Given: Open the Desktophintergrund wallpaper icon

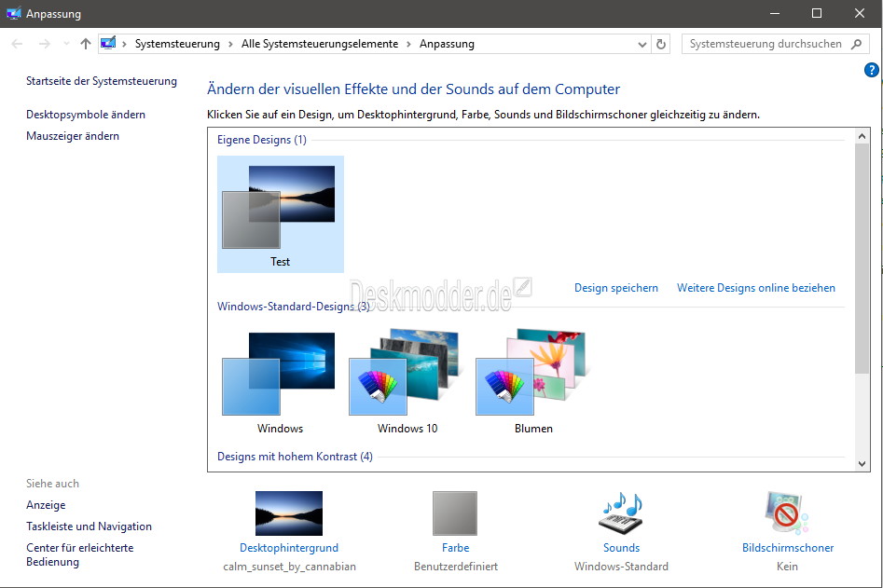Looking at the screenshot, I should point(288,513).
